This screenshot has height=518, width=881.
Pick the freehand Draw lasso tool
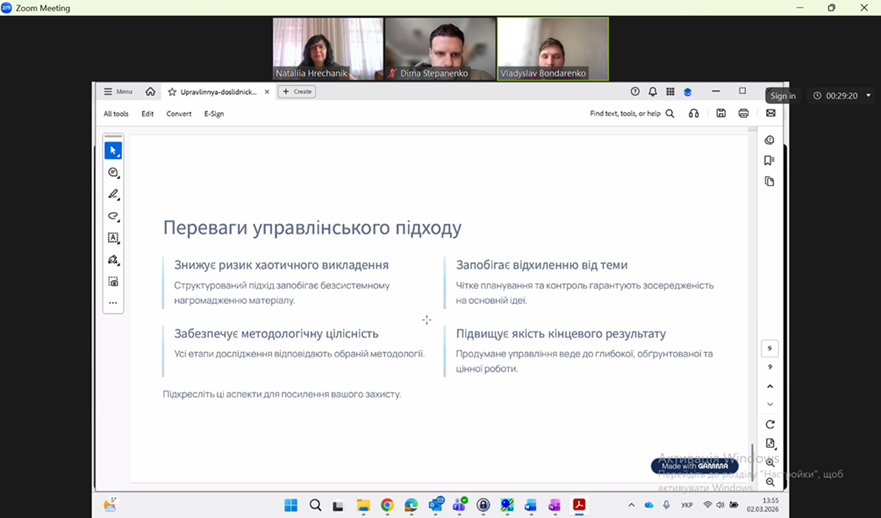point(113,216)
